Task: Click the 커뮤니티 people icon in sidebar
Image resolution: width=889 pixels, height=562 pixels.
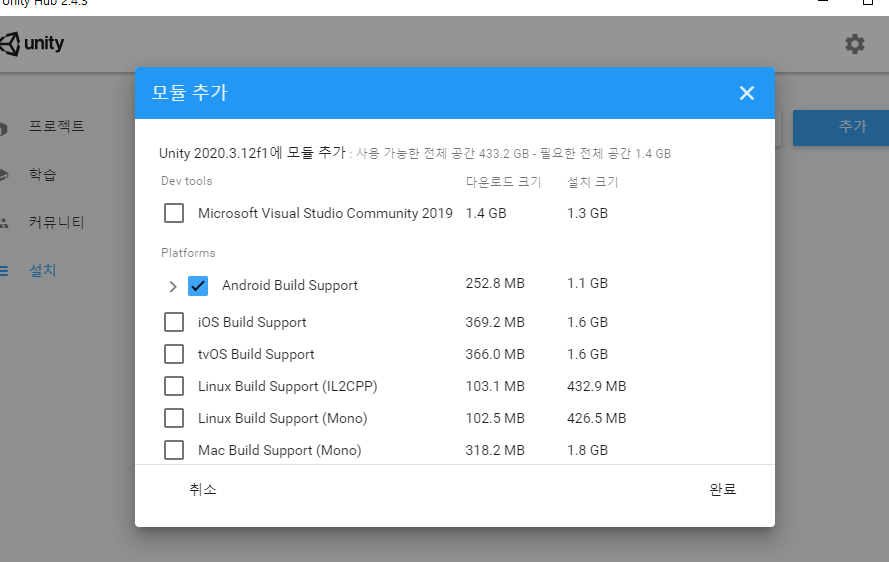Action: pos(4,223)
